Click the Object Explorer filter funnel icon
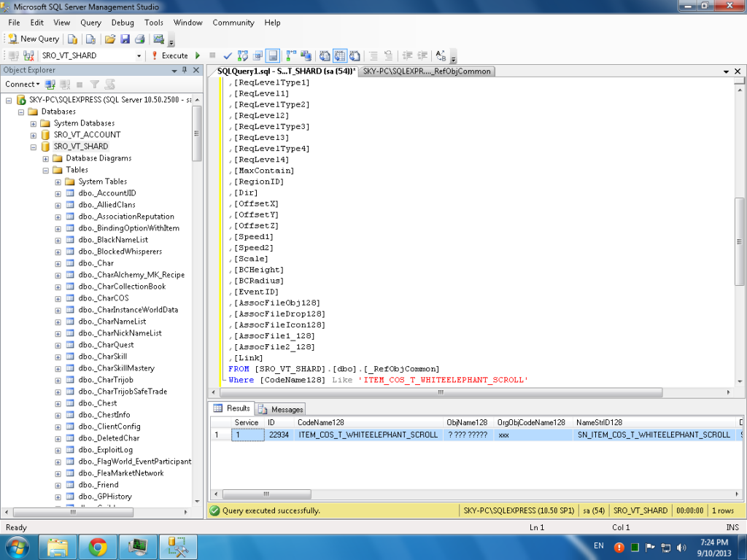747x560 pixels. (x=95, y=85)
